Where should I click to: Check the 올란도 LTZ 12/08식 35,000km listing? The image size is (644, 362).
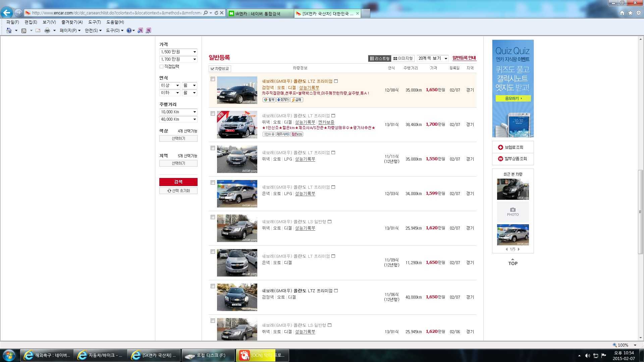point(213,79)
